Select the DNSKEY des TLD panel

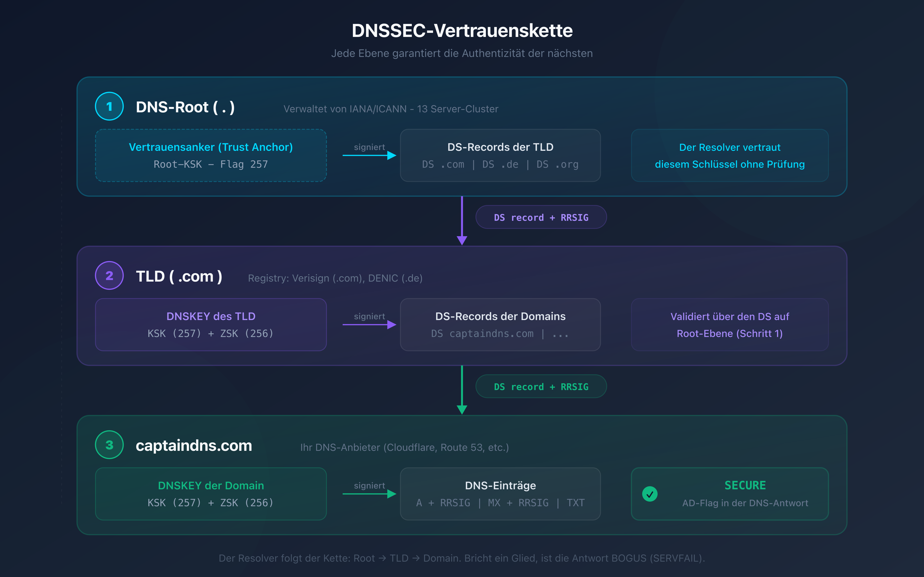[210, 324]
